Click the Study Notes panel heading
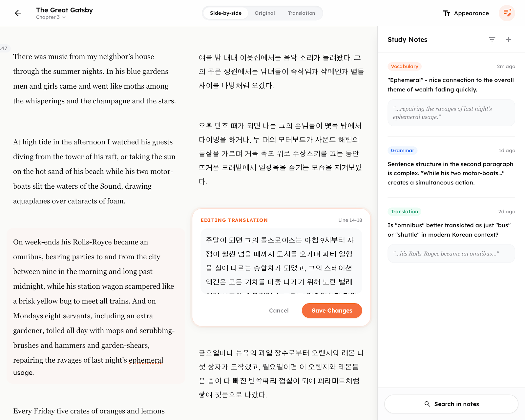This screenshot has height=420, width=525. point(407,39)
